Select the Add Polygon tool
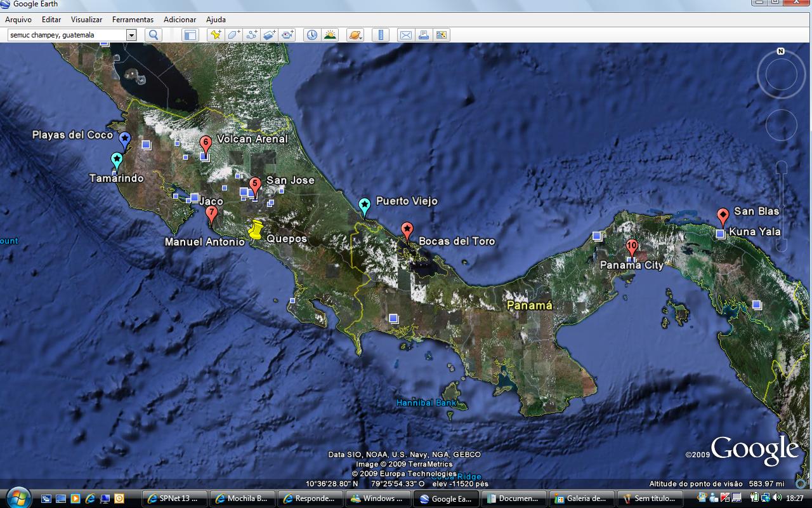 (x=233, y=35)
